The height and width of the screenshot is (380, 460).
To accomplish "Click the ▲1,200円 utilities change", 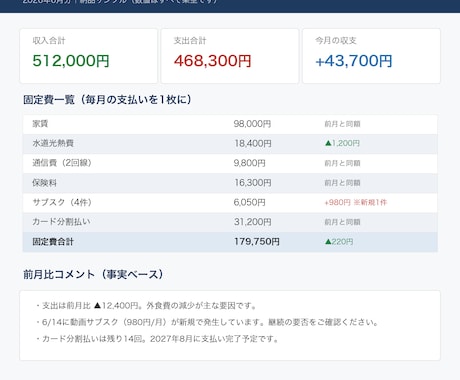I will tap(342, 143).
